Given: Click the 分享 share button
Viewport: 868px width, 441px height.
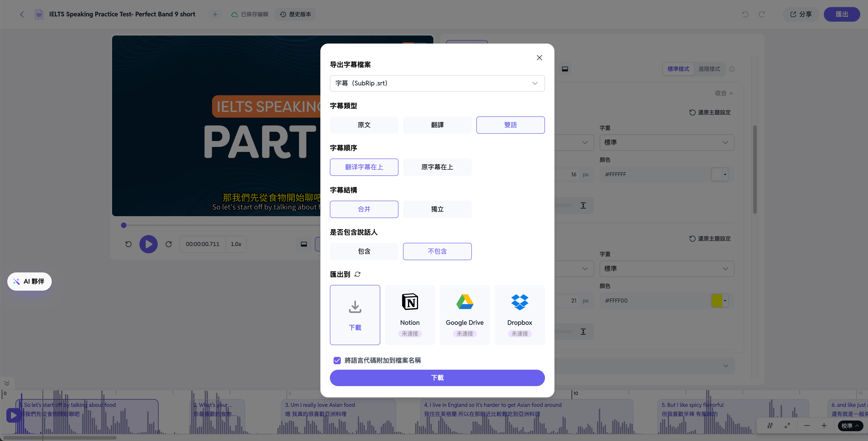Looking at the screenshot, I should pos(801,14).
